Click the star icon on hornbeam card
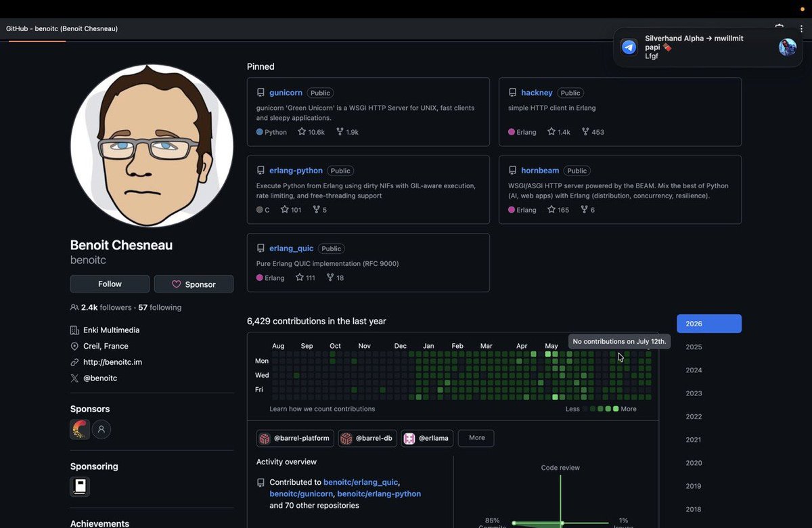The height and width of the screenshot is (528, 812). (x=551, y=210)
